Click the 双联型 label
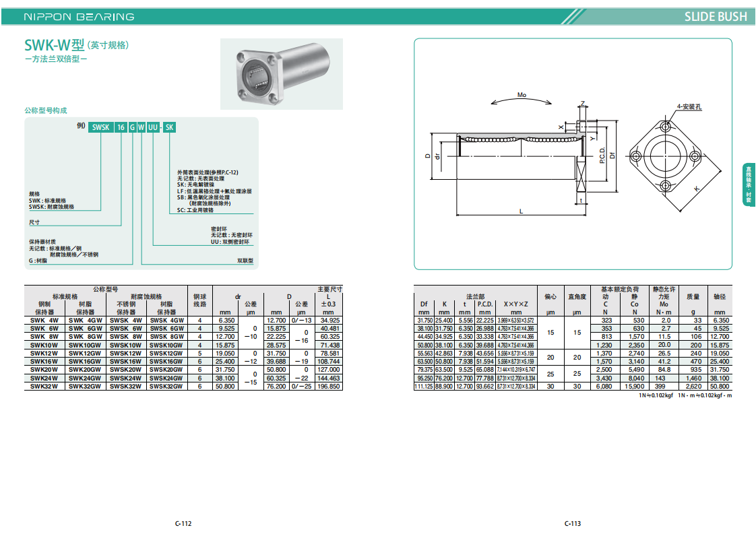The width and height of the screenshot is (756, 534). 245,261
